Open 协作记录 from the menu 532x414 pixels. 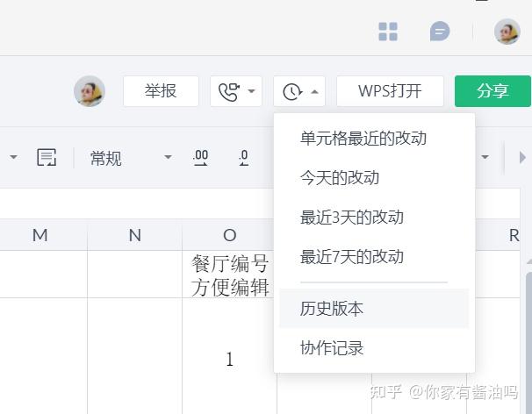point(374,347)
